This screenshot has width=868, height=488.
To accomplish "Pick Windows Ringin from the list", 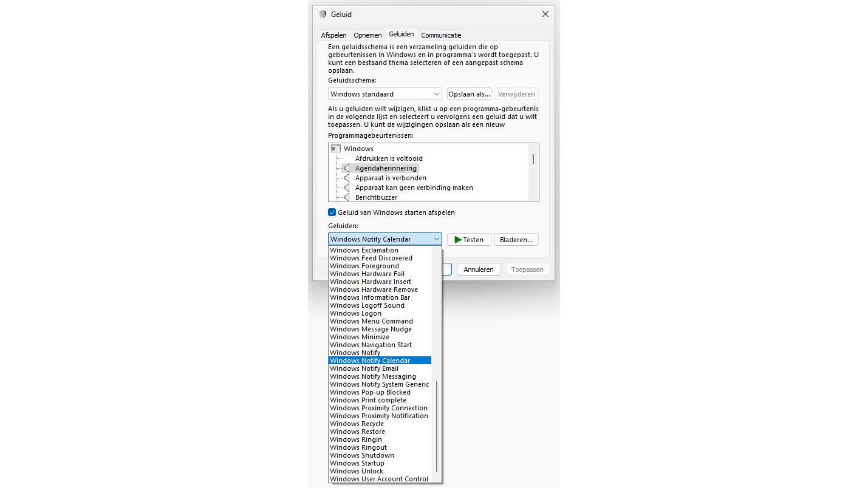I will [x=380, y=439].
